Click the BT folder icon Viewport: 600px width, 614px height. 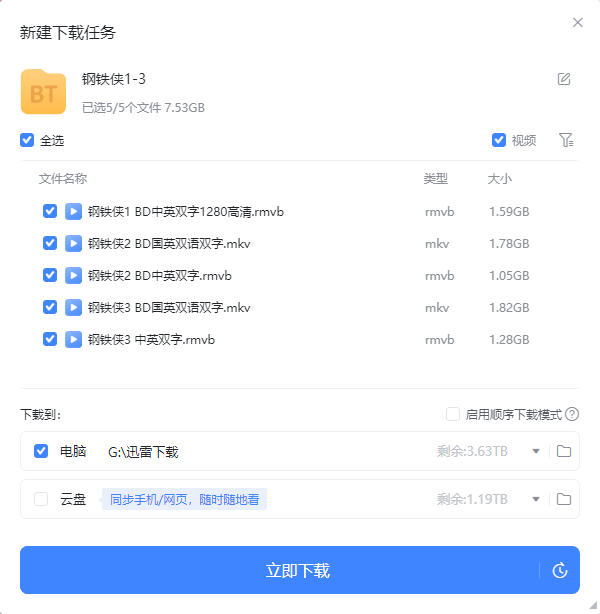coord(43,92)
